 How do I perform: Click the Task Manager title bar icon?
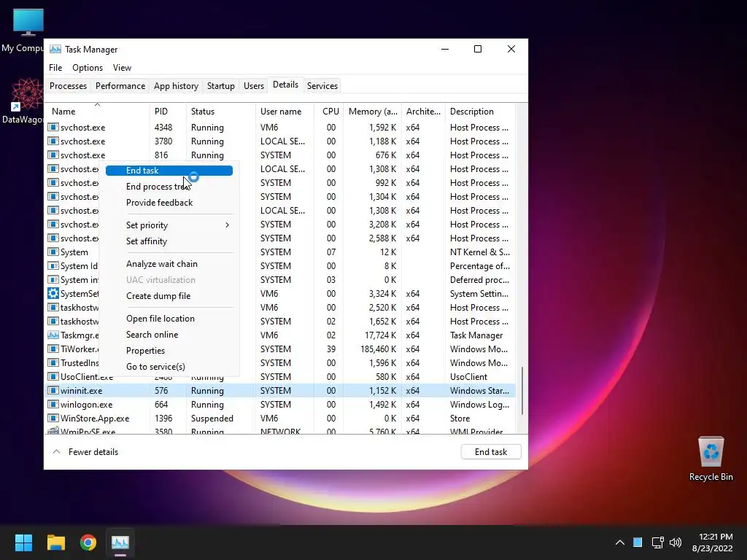point(55,49)
